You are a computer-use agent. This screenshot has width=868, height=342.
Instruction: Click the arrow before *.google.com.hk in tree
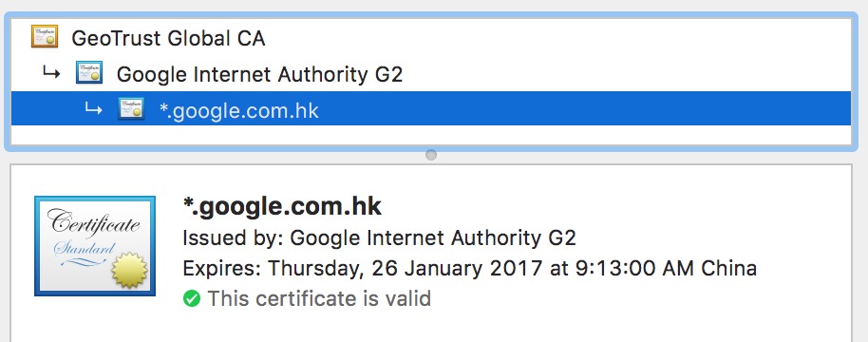(x=93, y=109)
